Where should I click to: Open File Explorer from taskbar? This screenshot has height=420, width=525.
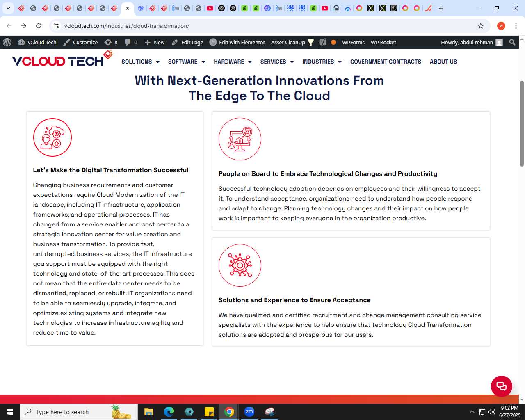click(149, 412)
